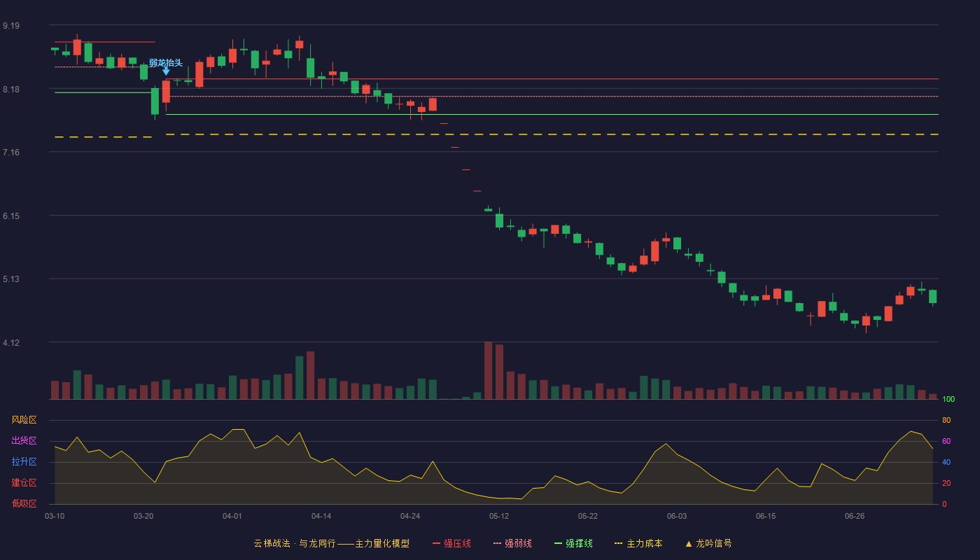Toggle the 强压线 legend label
This screenshot has height=560, width=980.
(457, 544)
